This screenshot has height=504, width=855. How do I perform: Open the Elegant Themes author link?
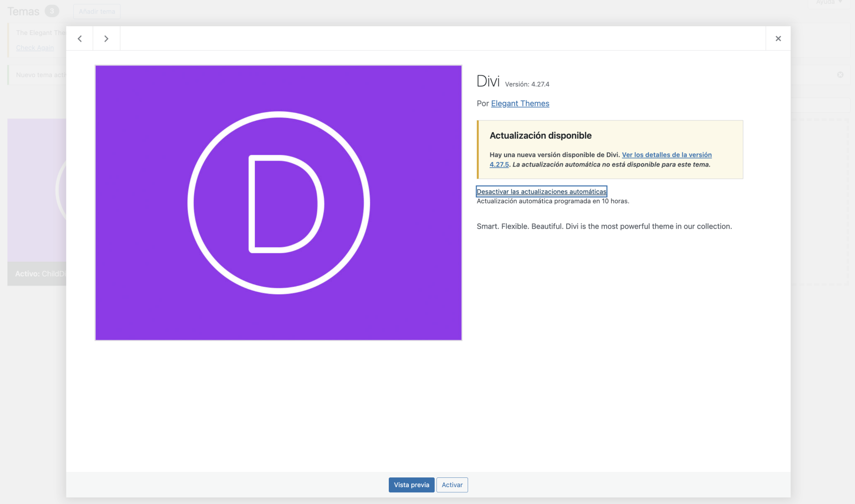(520, 104)
